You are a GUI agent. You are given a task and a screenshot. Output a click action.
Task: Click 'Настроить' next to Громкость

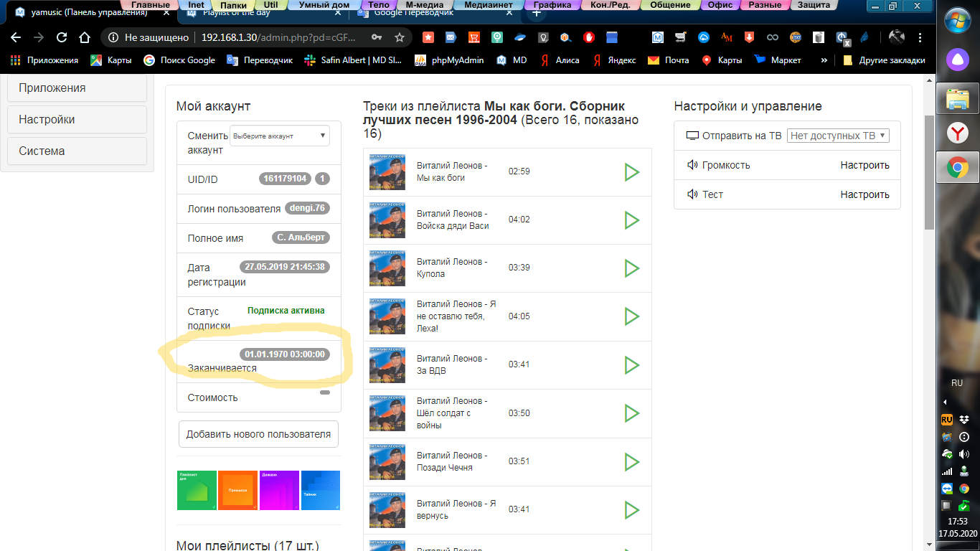pos(864,165)
